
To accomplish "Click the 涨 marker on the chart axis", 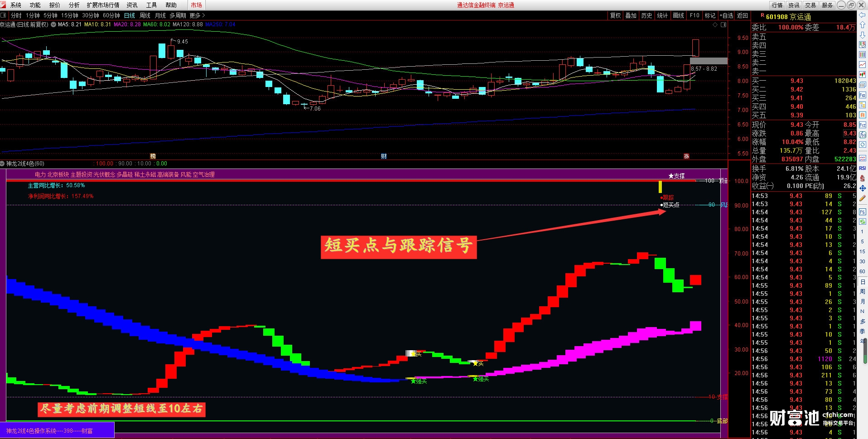I will (x=686, y=156).
